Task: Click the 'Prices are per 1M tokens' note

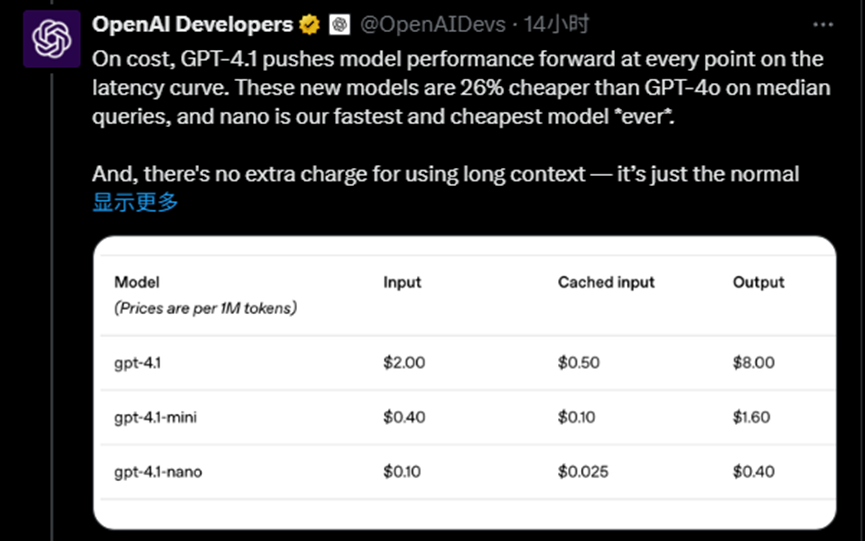Action: click(x=205, y=308)
